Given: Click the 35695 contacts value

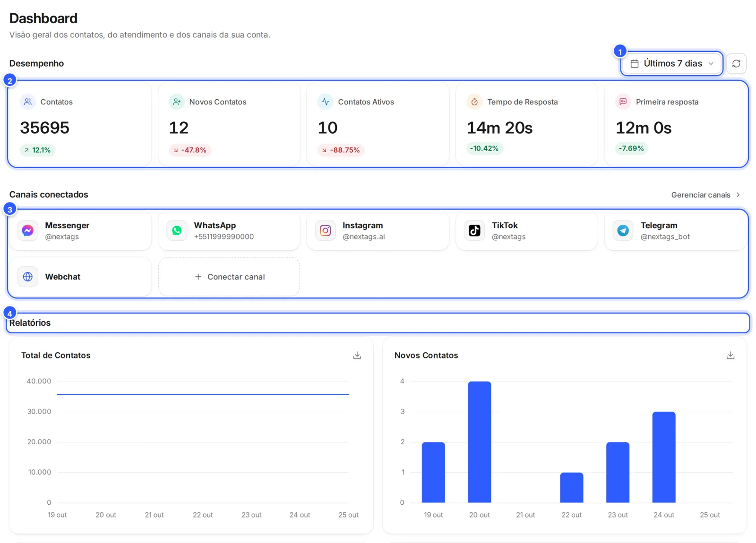Looking at the screenshot, I should tap(45, 128).
